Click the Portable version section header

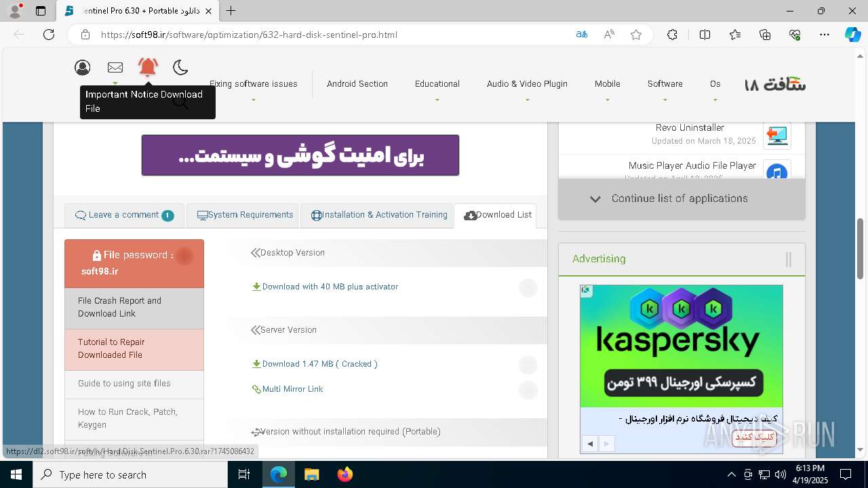(345, 432)
